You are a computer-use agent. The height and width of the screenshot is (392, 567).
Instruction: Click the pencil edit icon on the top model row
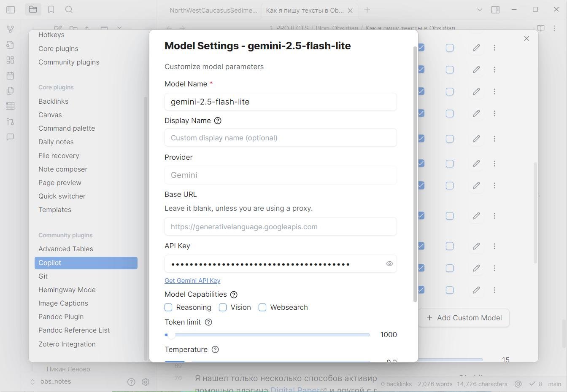pyautogui.click(x=476, y=48)
